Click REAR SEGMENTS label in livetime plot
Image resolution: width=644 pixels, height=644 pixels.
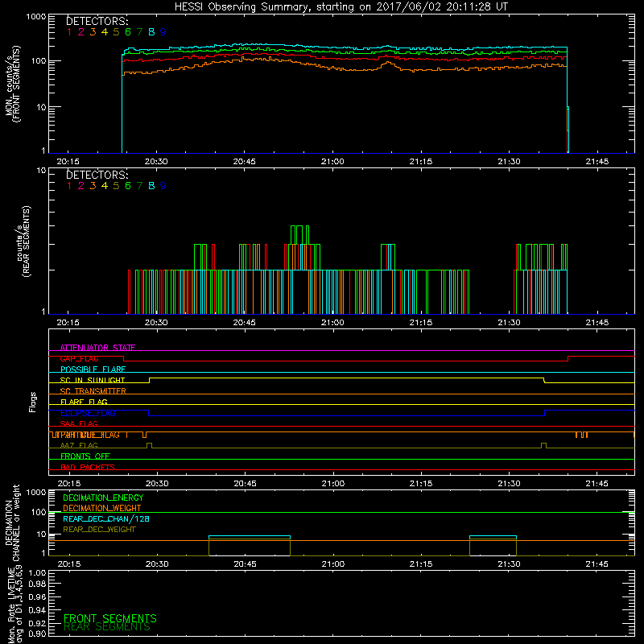click(107, 627)
